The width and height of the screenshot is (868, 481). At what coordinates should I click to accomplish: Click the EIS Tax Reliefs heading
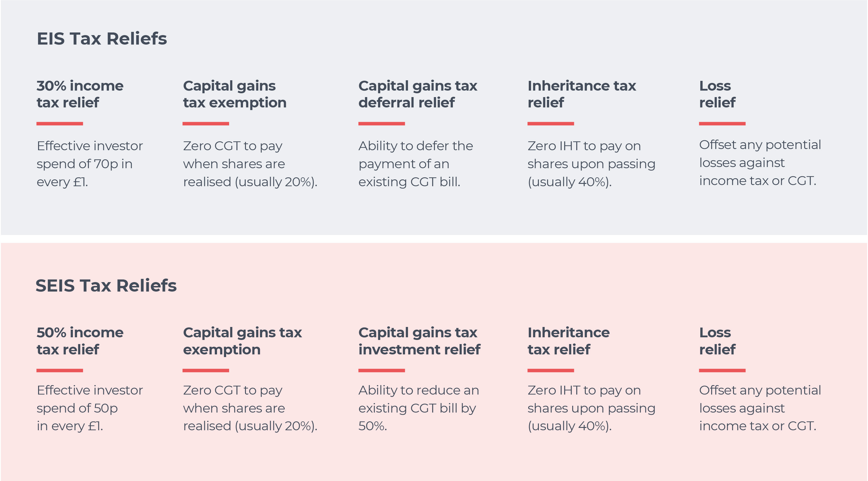pyautogui.click(x=102, y=38)
